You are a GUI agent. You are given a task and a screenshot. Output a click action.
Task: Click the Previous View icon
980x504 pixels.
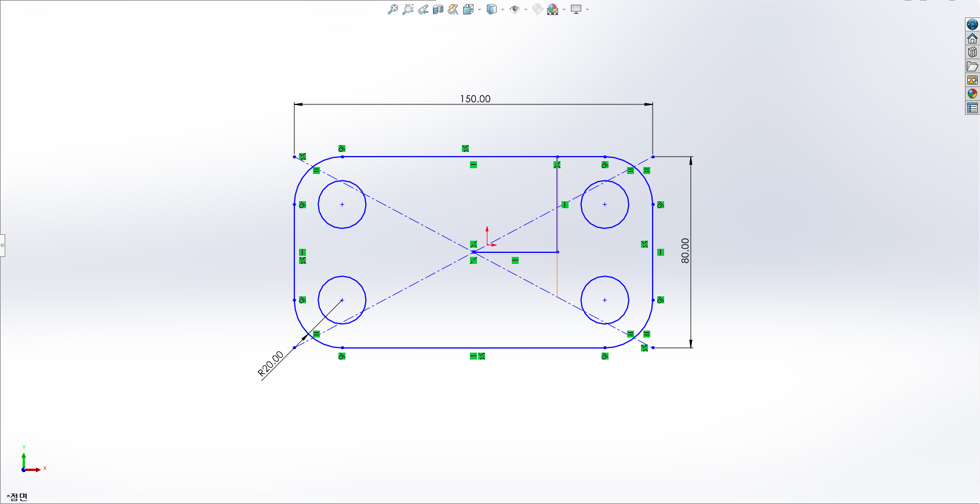[423, 9]
